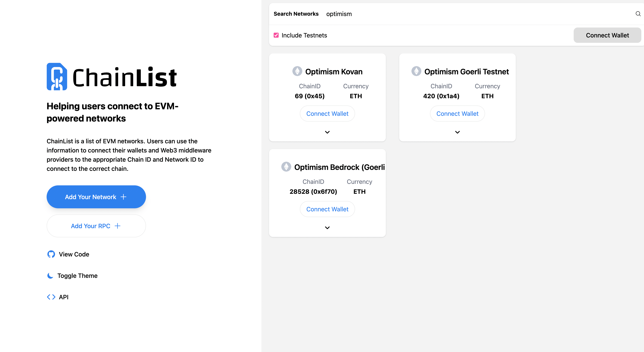644x352 pixels.
Task: Expand the Optimism Goerli Testnet card
Action: click(457, 132)
